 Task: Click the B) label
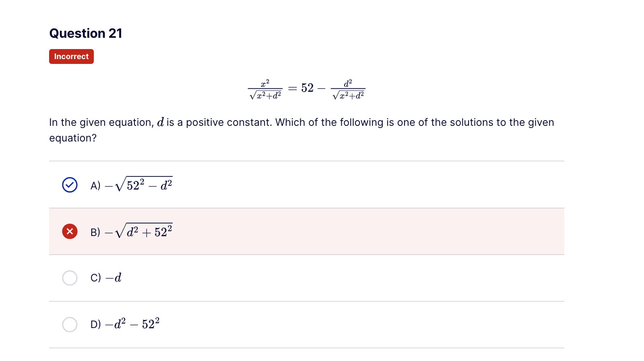(x=95, y=232)
